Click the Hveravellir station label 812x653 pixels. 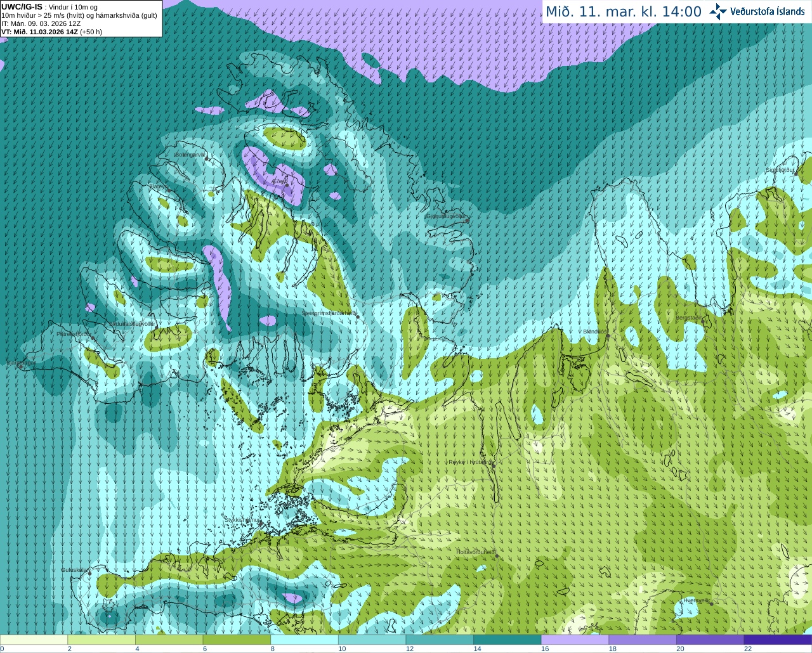[697, 600]
